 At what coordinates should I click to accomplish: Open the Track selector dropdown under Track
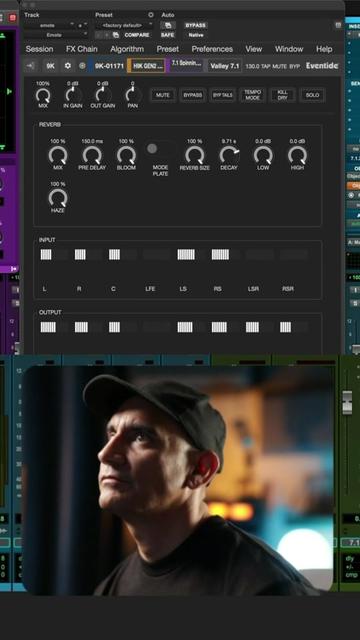click(x=50, y=25)
